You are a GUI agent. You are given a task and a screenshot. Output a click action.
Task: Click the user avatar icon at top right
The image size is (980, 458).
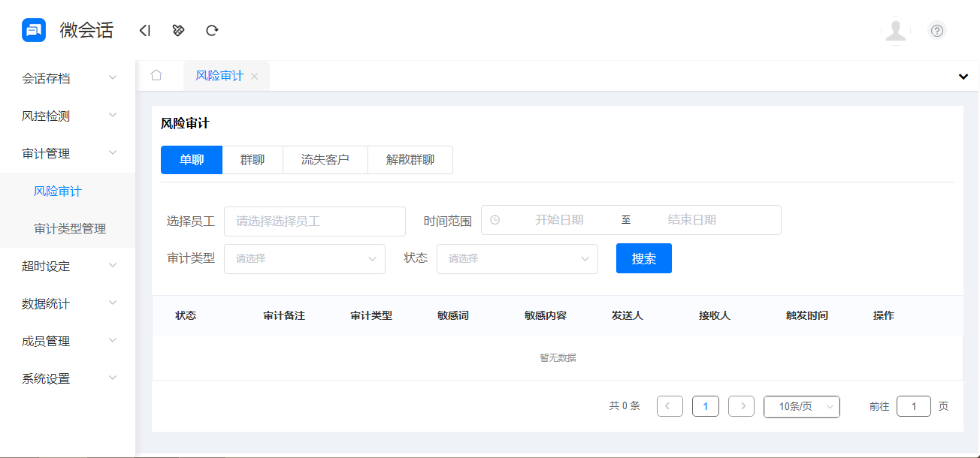(x=896, y=32)
